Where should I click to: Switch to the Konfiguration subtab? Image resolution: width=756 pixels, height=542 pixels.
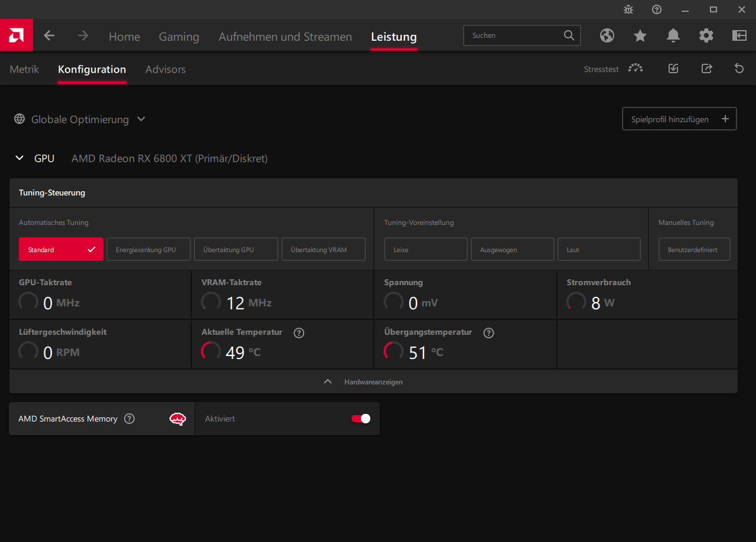pos(92,69)
